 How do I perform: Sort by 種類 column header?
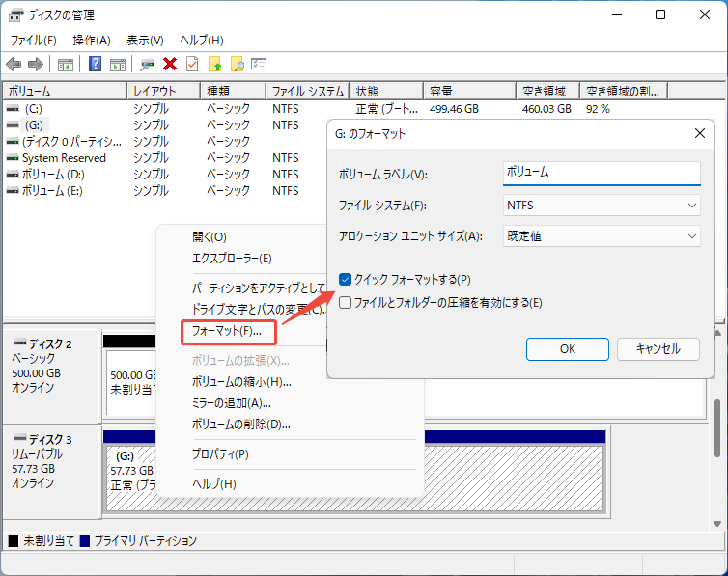point(234,91)
